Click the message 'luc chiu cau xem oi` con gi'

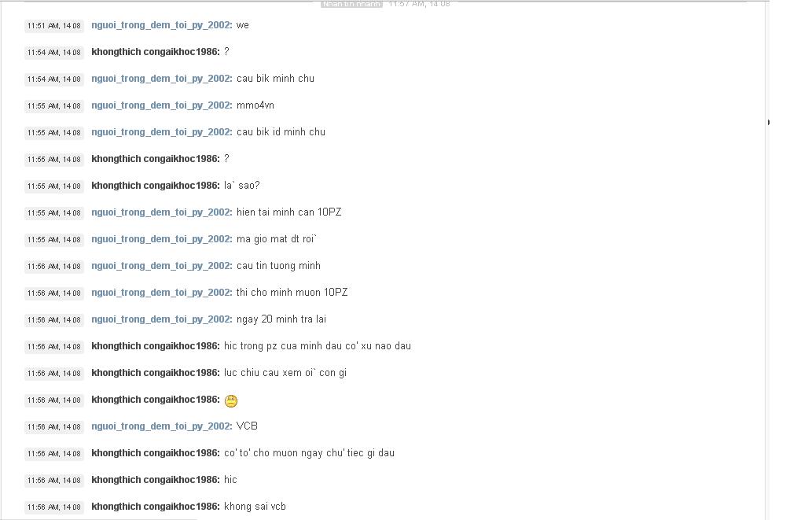pos(285,373)
